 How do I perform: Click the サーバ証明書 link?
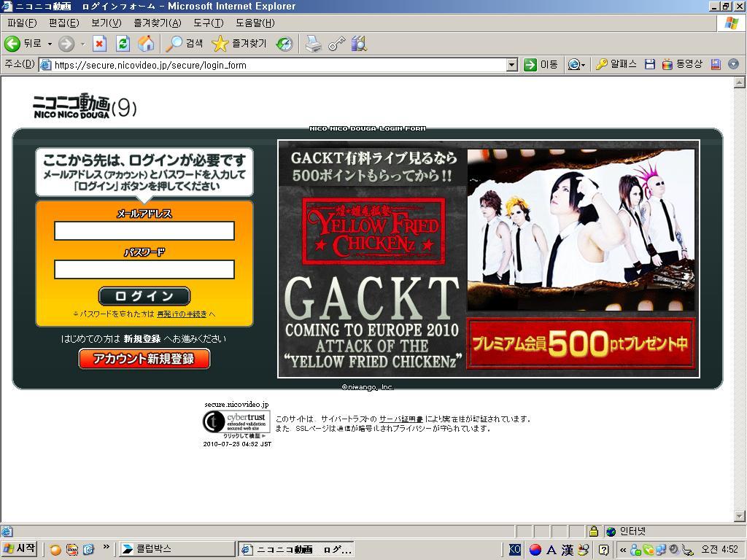[400, 419]
